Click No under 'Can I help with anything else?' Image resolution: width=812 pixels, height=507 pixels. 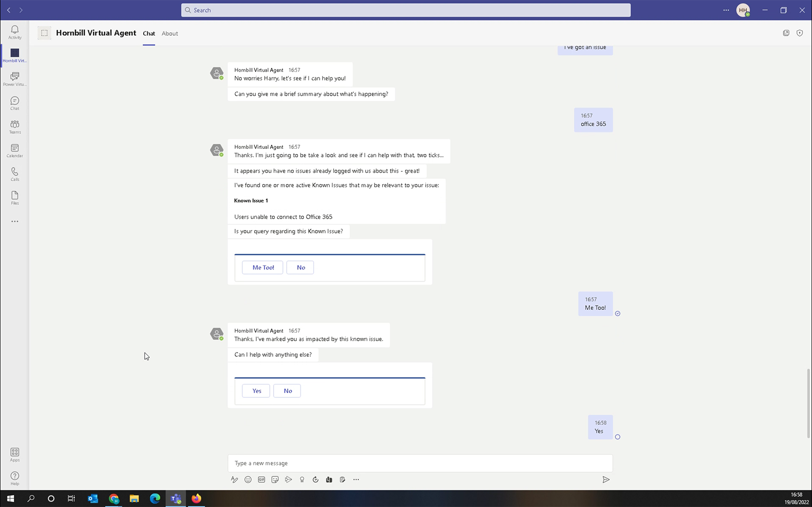tap(287, 391)
